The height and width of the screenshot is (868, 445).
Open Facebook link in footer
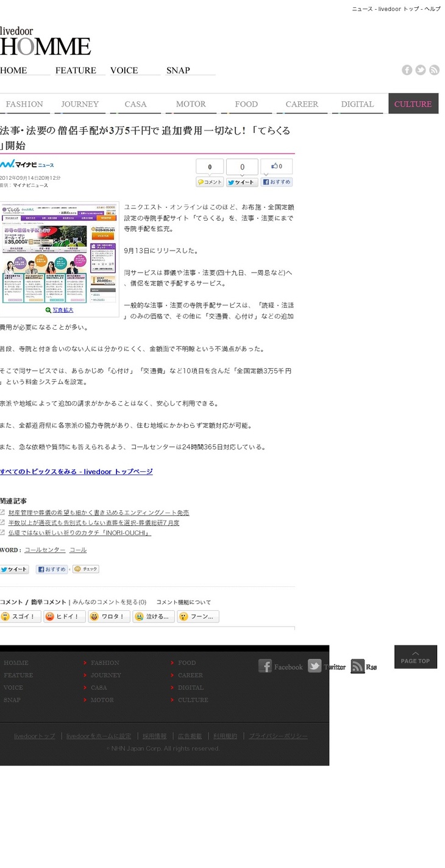point(280,666)
